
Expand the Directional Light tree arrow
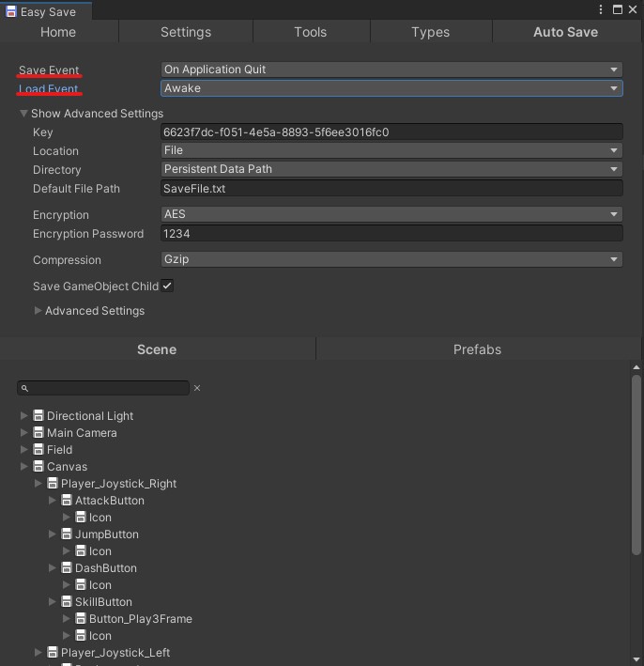(x=23, y=415)
